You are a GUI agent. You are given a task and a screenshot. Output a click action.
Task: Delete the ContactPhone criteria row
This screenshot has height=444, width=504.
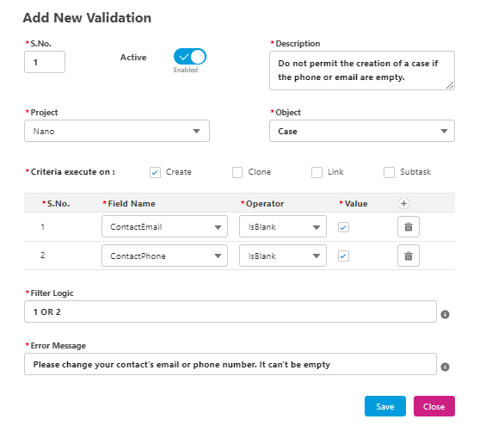tap(409, 256)
